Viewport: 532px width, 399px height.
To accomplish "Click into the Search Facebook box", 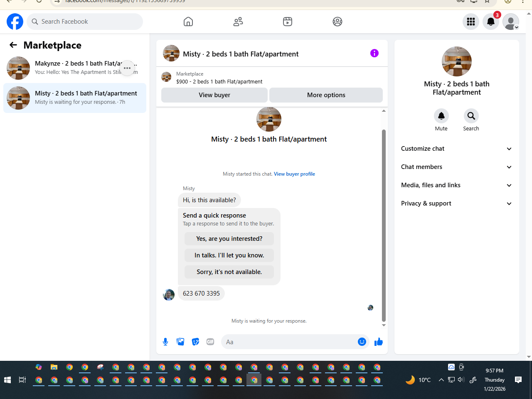I will [x=85, y=22].
